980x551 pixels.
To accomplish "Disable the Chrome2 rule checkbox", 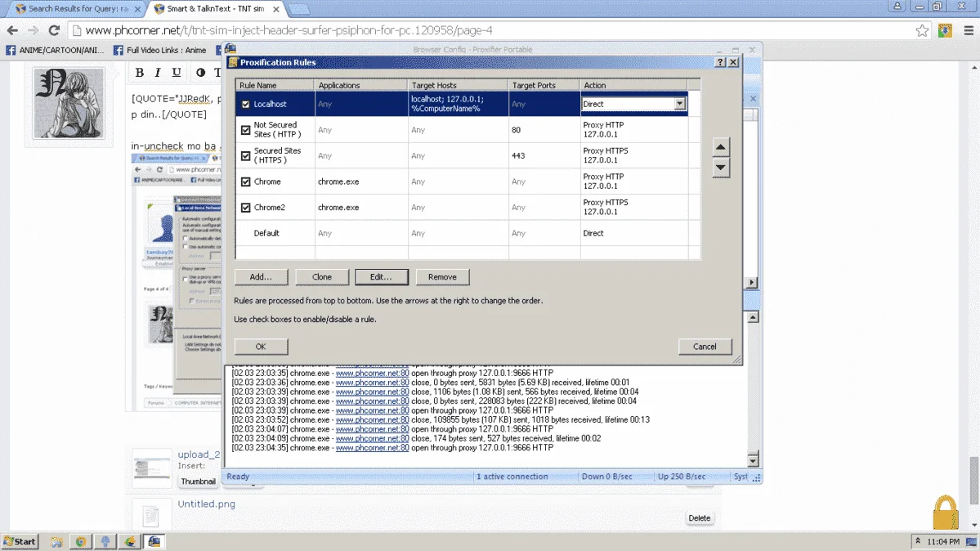I will pyautogui.click(x=246, y=208).
